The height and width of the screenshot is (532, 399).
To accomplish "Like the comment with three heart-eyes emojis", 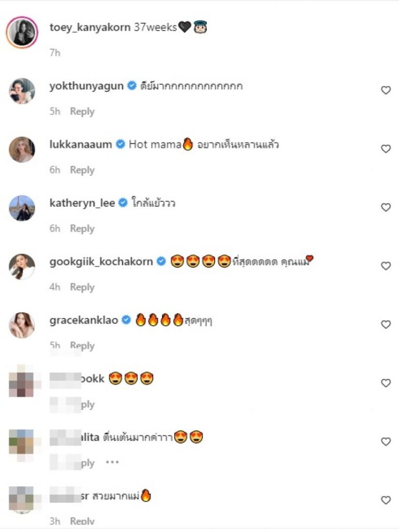I will click(385, 383).
